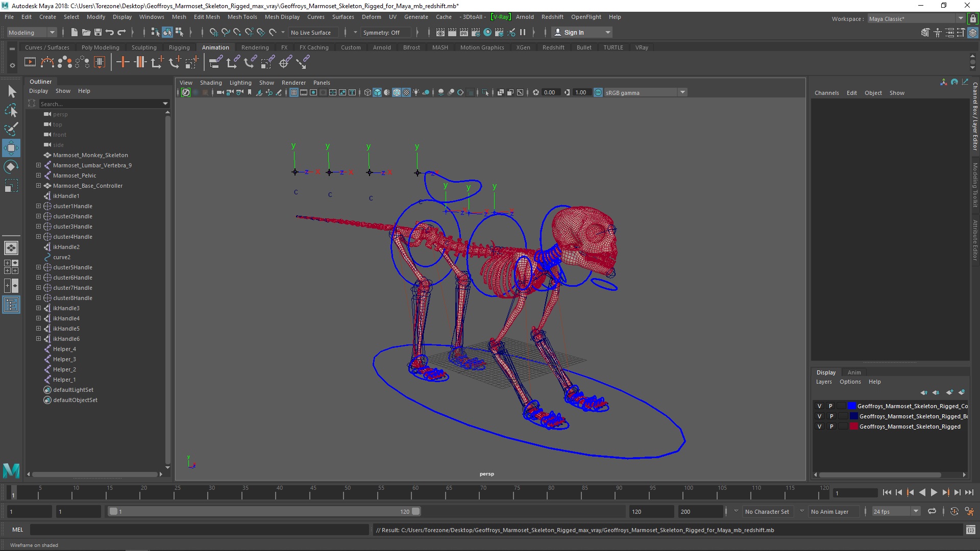Activate the Rotate tool
The width and height of the screenshot is (980, 551).
11,167
